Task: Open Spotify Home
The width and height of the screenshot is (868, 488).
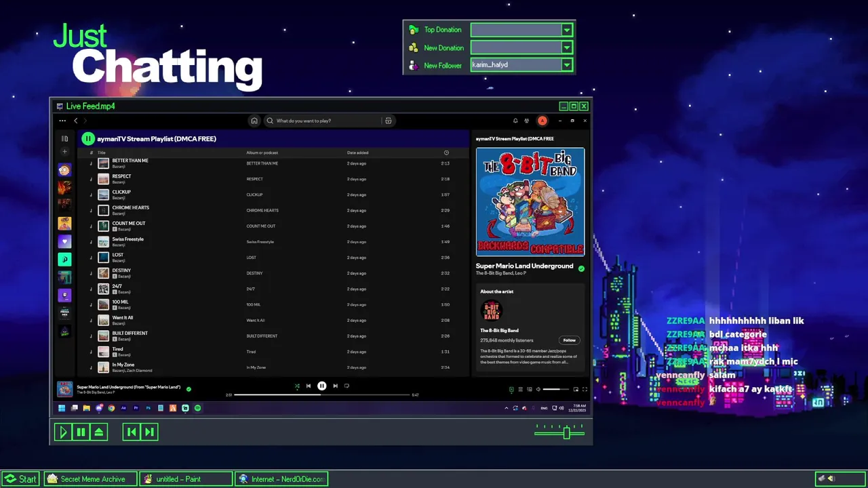Action: click(254, 121)
